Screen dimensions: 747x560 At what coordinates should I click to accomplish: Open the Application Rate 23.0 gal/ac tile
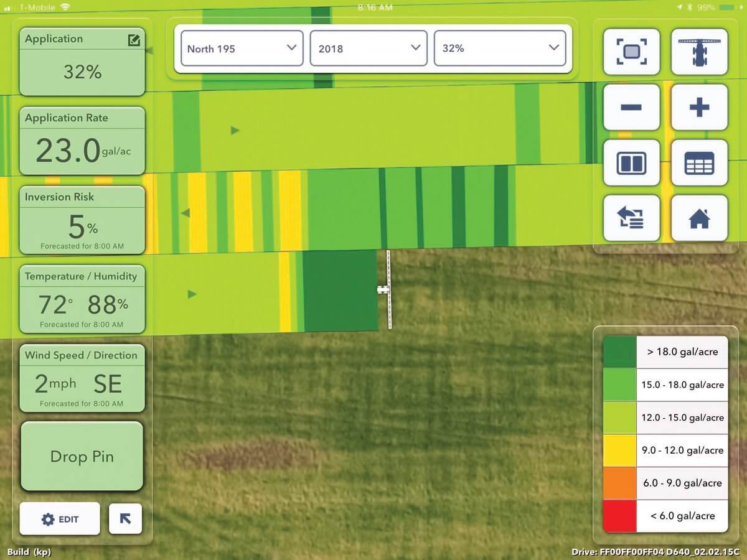82,141
